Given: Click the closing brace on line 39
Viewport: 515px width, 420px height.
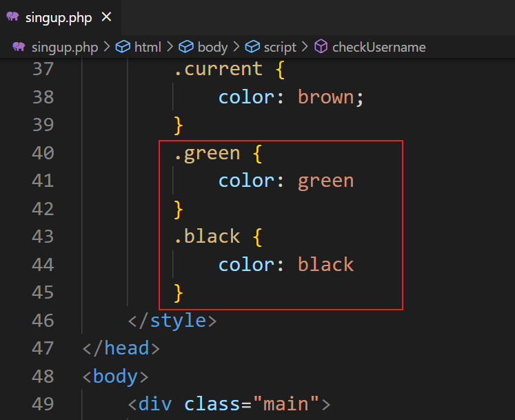Looking at the screenshot, I should click(179, 126).
